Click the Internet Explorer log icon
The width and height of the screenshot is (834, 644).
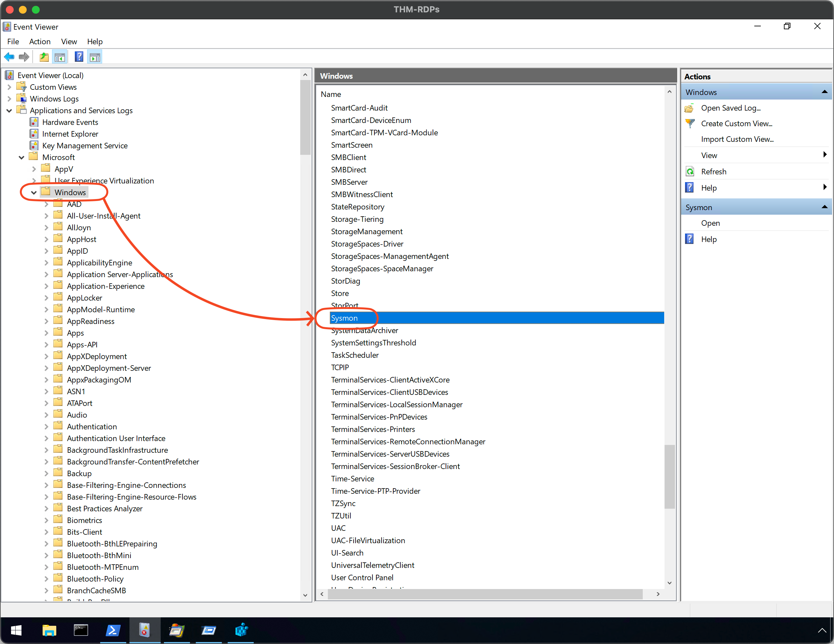[34, 134]
